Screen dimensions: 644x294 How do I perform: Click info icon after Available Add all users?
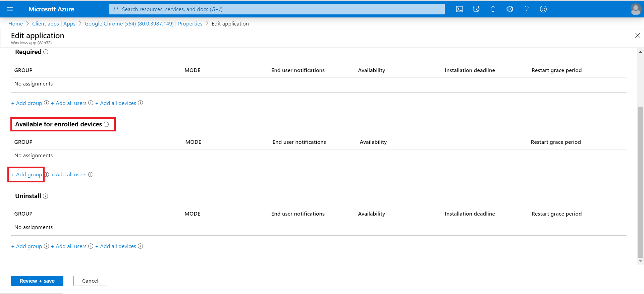pos(91,175)
